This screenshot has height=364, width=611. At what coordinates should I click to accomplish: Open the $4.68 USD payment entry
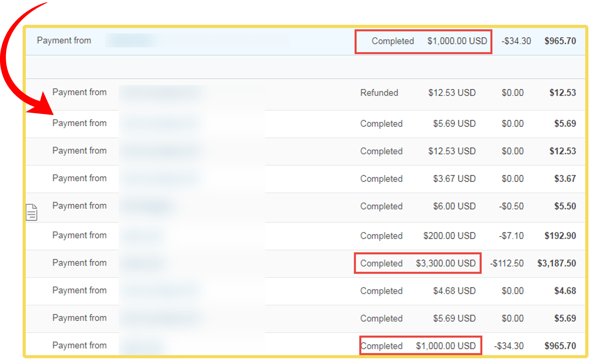click(x=454, y=291)
